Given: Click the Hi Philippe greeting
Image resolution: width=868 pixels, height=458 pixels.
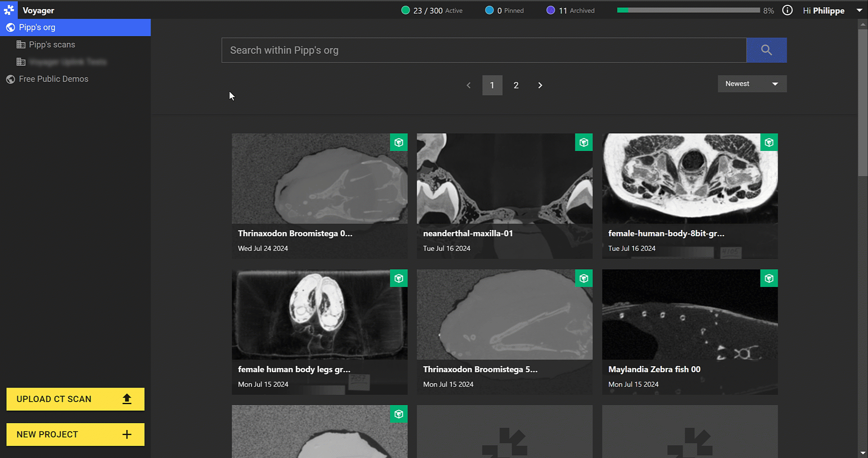Looking at the screenshot, I should point(824,10).
